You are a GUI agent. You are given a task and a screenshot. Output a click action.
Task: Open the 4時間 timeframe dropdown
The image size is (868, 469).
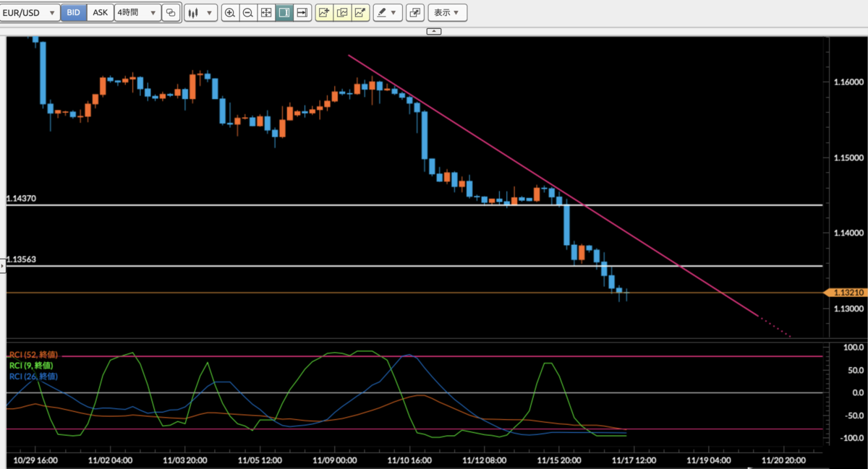coord(137,12)
